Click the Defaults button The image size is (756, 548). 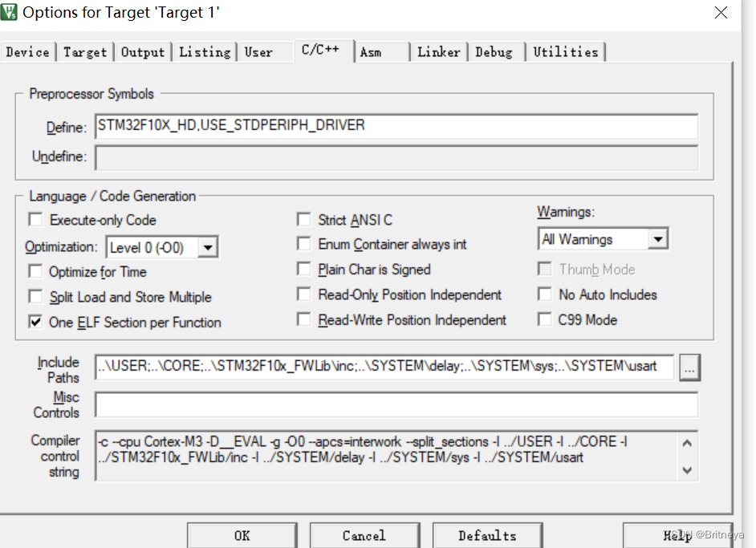click(487, 535)
